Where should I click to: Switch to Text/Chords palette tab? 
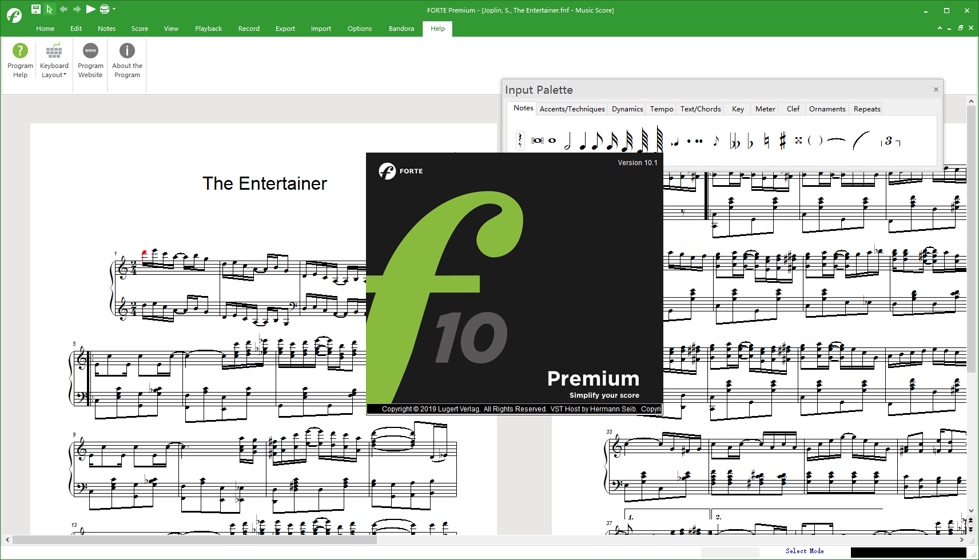[701, 109]
